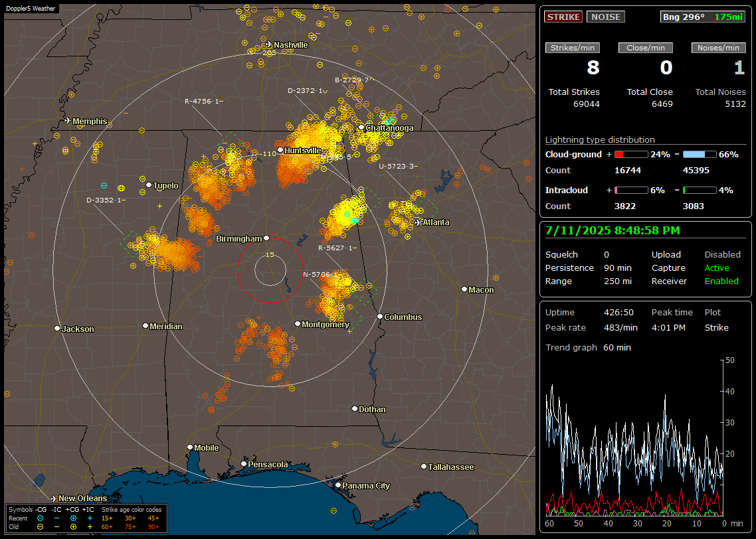Click the cyan recent strike symbol near Tupelo
Viewport: 756px width, 539px height.
(104, 186)
